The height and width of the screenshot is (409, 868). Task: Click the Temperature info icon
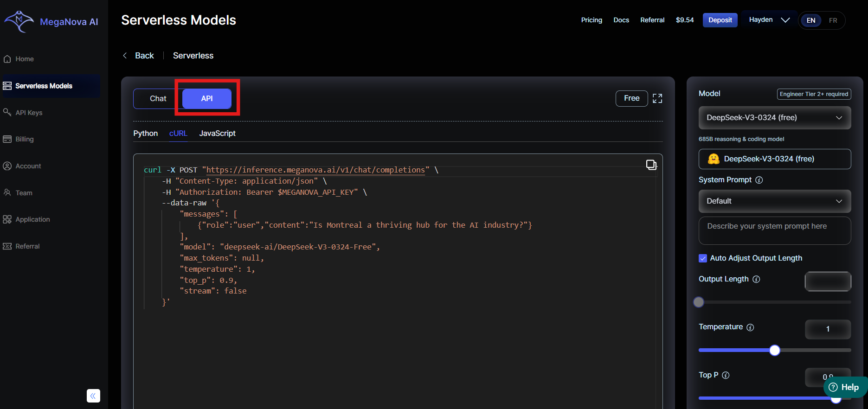[750, 327]
